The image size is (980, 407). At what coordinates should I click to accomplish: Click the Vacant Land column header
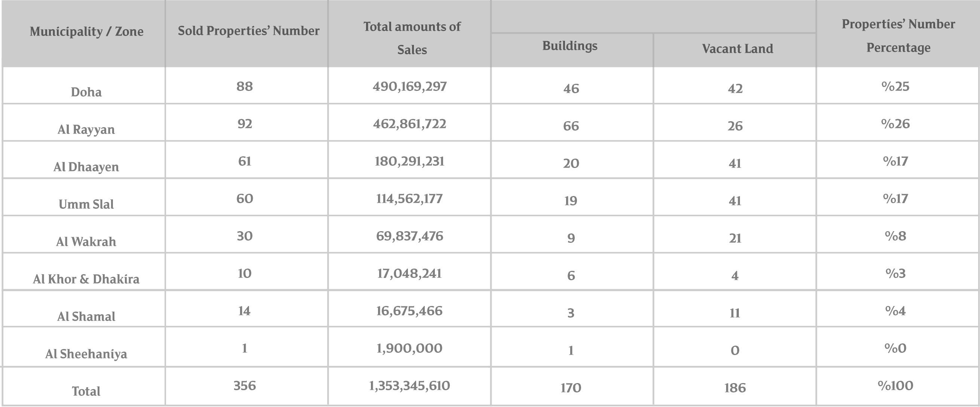click(x=737, y=48)
